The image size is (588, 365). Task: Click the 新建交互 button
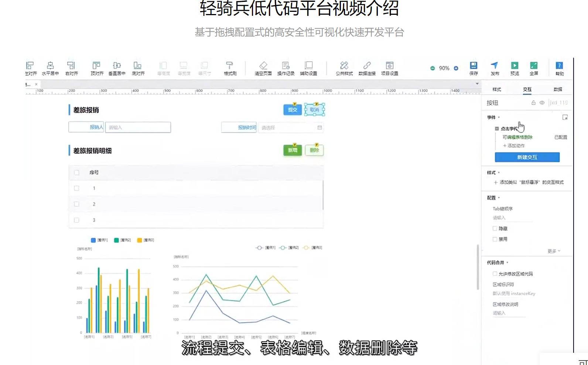coord(527,157)
